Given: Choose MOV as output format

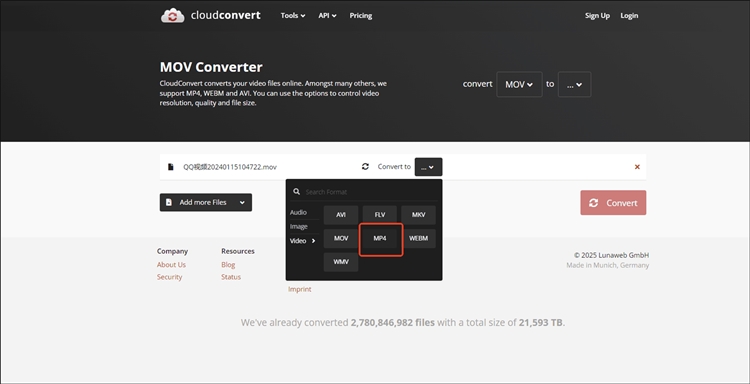Looking at the screenshot, I should click(x=341, y=238).
